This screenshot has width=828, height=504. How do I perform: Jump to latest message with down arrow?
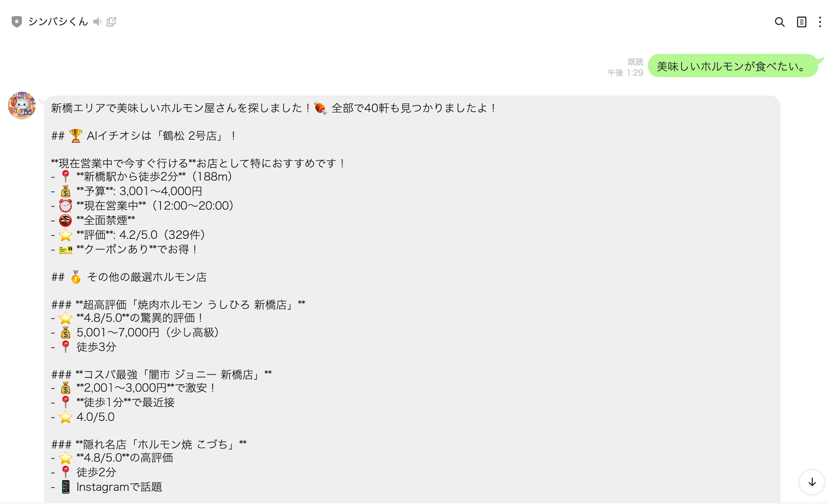812,482
